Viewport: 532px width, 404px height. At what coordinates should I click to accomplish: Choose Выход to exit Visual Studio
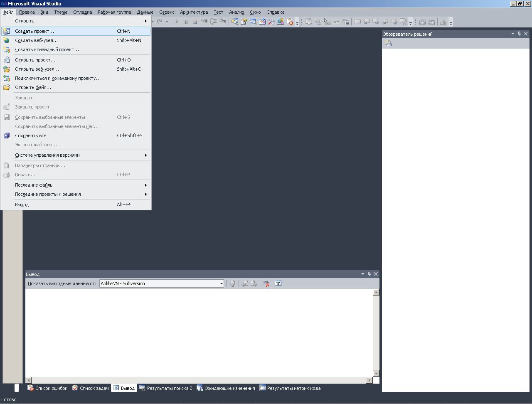[x=76, y=204]
